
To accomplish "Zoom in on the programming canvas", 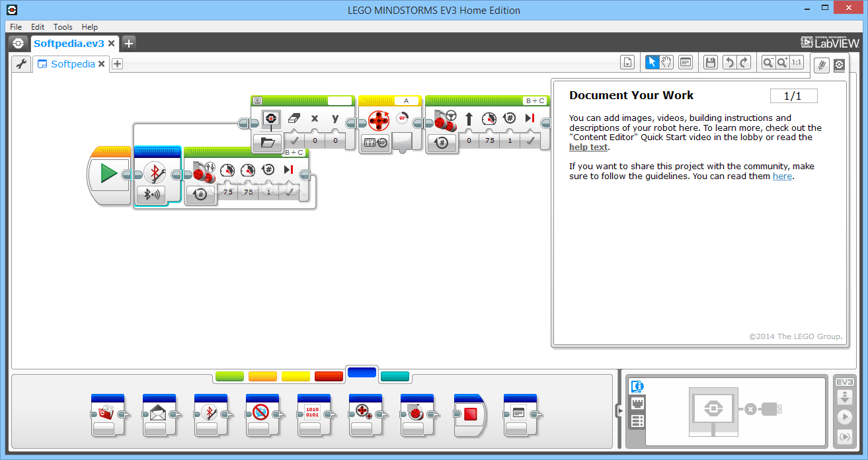I will (782, 62).
